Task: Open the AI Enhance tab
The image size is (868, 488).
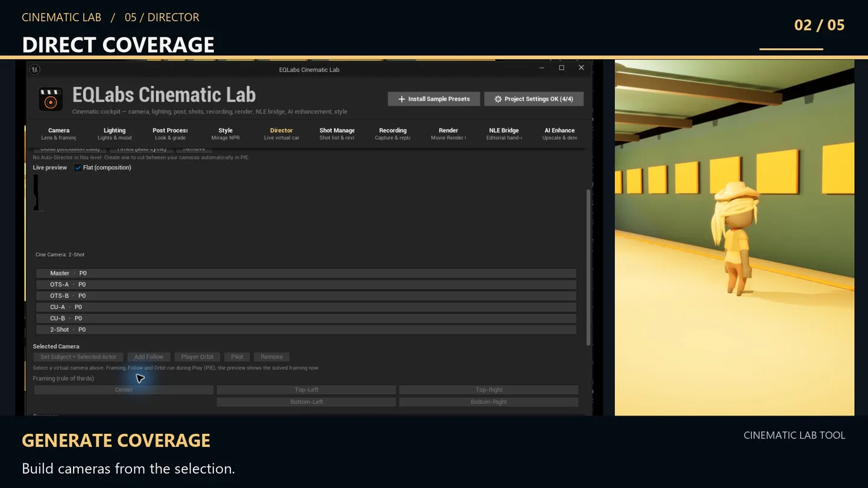Action: tap(559, 134)
